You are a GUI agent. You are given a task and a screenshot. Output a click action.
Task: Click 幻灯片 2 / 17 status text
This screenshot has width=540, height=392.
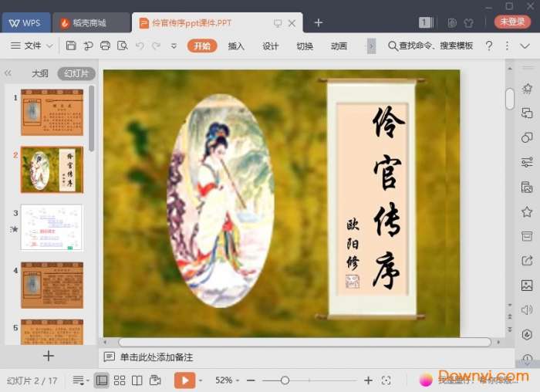pyautogui.click(x=32, y=380)
